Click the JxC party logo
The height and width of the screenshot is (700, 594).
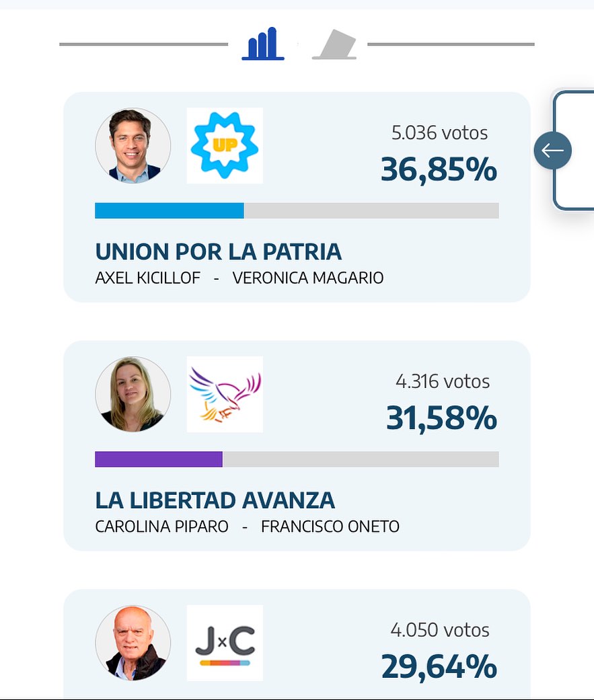(224, 642)
